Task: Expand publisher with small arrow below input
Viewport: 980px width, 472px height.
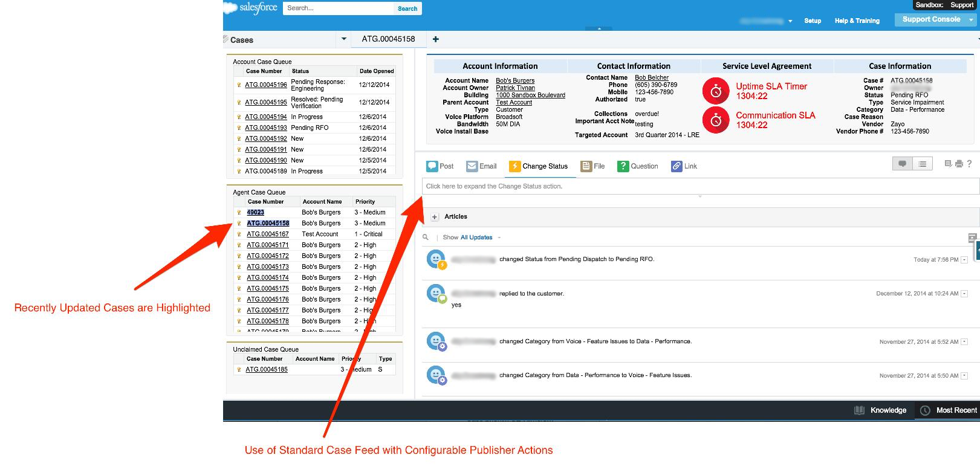Action: [x=700, y=197]
